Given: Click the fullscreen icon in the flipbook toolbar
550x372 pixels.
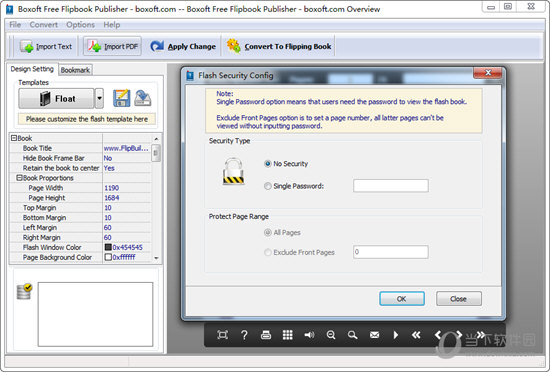Looking at the screenshot, I should click(222, 335).
